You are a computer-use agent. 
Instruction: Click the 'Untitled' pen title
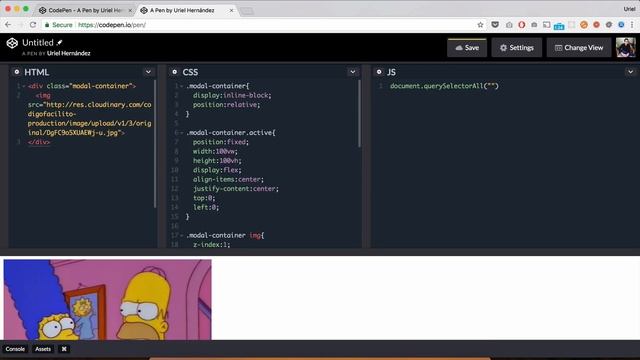point(38,42)
